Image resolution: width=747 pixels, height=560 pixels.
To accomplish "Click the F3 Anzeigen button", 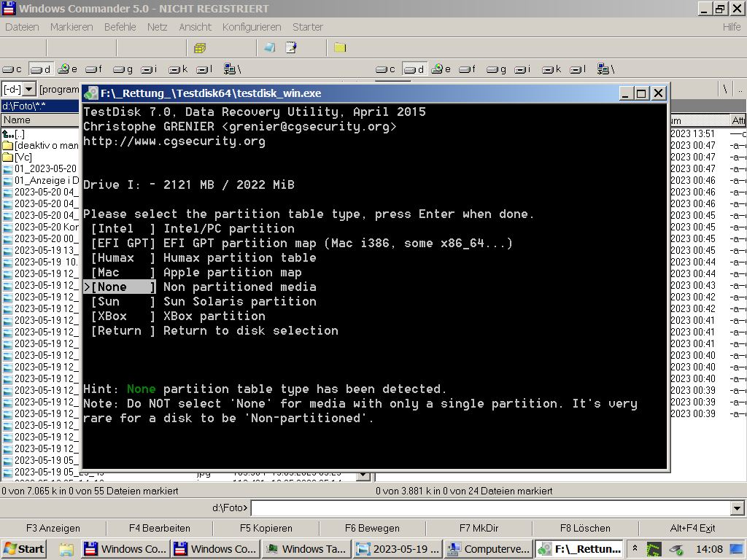I will (53, 528).
